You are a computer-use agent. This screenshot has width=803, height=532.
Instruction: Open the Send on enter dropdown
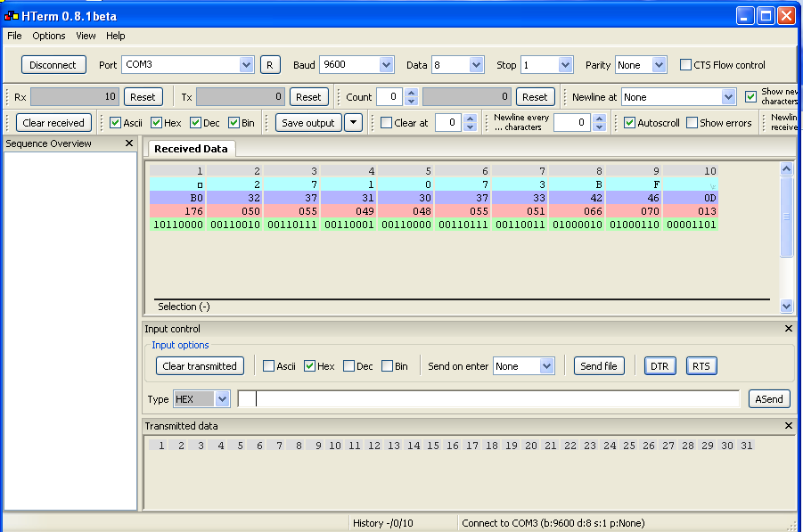point(547,366)
